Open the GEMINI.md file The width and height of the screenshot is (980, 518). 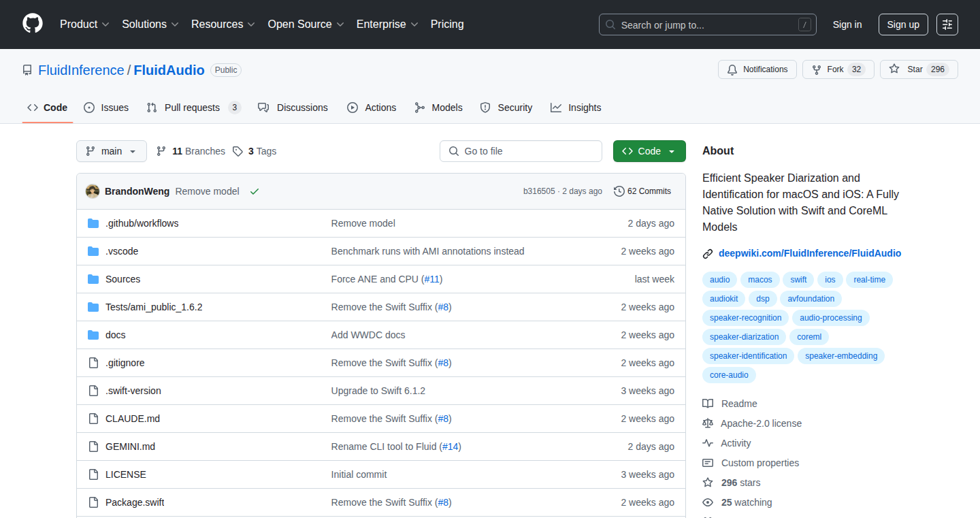(x=131, y=447)
